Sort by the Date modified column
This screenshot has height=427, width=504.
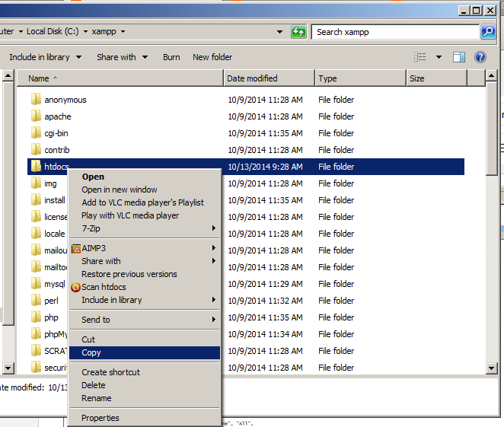[x=269, y=78]
